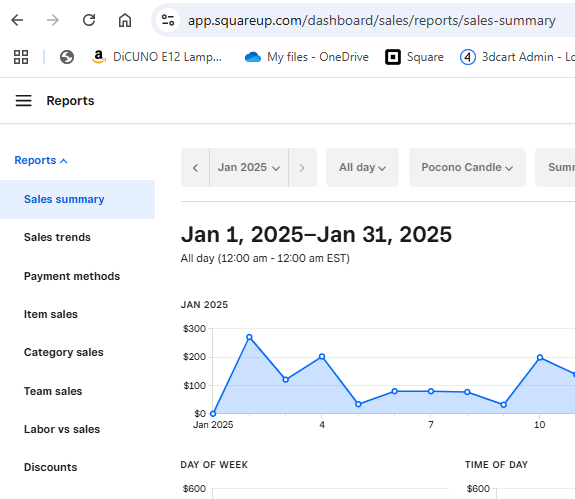
Task: Click the Jan 4 data point near $200
Action: tap(322, 356)
